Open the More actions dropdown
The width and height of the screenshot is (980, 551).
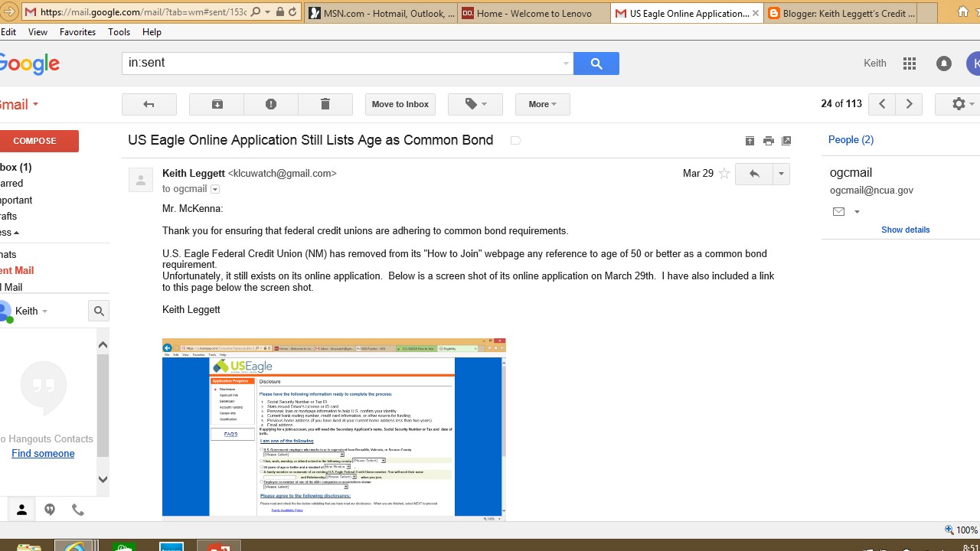(x=542, y=104)
